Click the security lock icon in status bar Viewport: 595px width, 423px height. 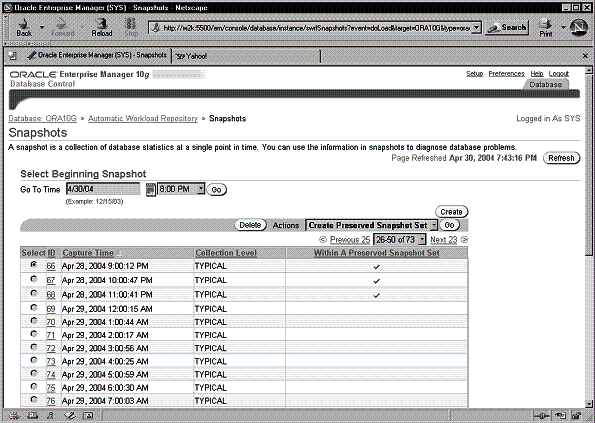tap(576, 415)
